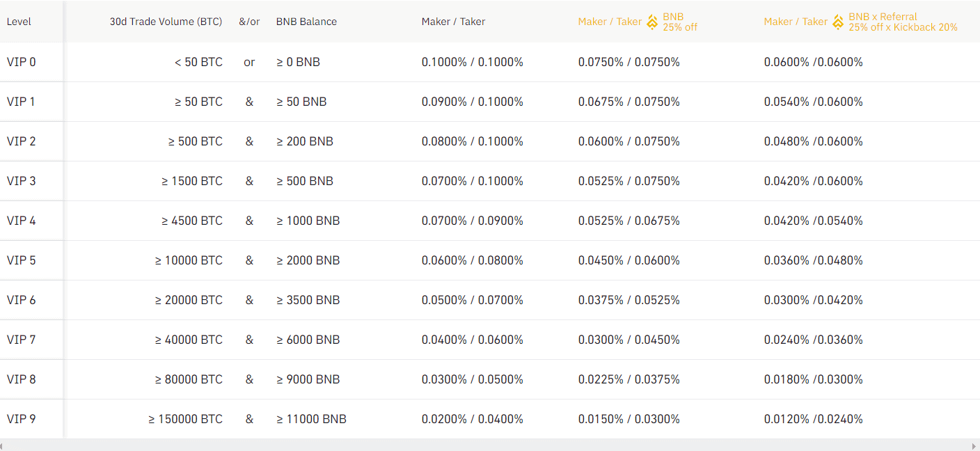Click BNB logo icon beside 'BNB x Referral' header

838,22
